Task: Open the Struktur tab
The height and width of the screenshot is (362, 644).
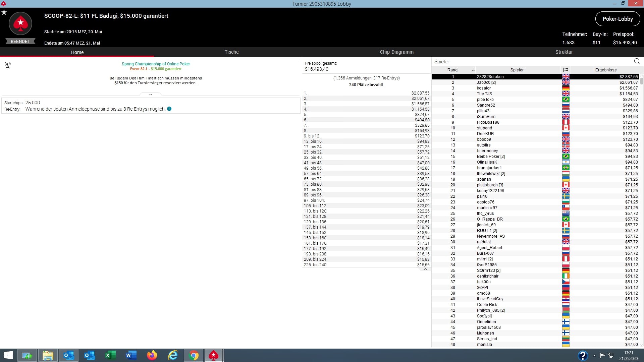Action: pos(564,52)
